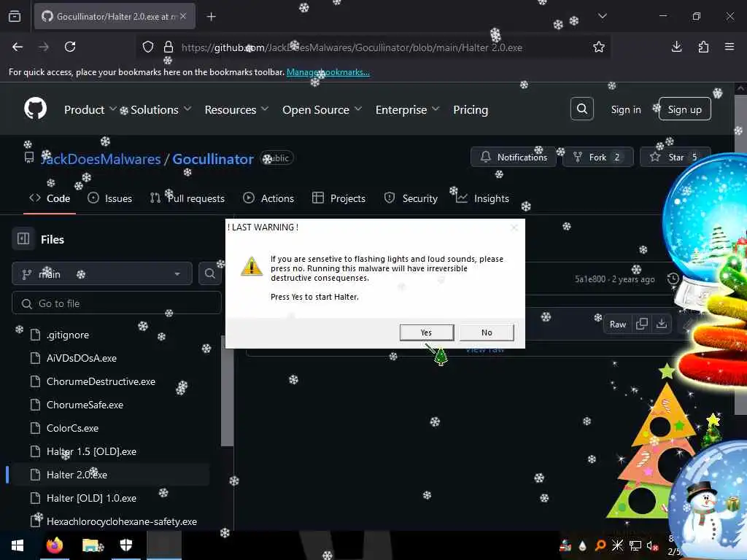Screen dimensions: 747x560
Task: Open the commit history clock icon
Action: coord(673,279)
